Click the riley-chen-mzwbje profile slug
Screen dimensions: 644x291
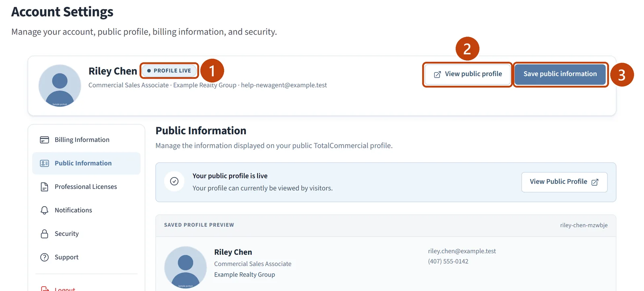[x=584, y=225]
